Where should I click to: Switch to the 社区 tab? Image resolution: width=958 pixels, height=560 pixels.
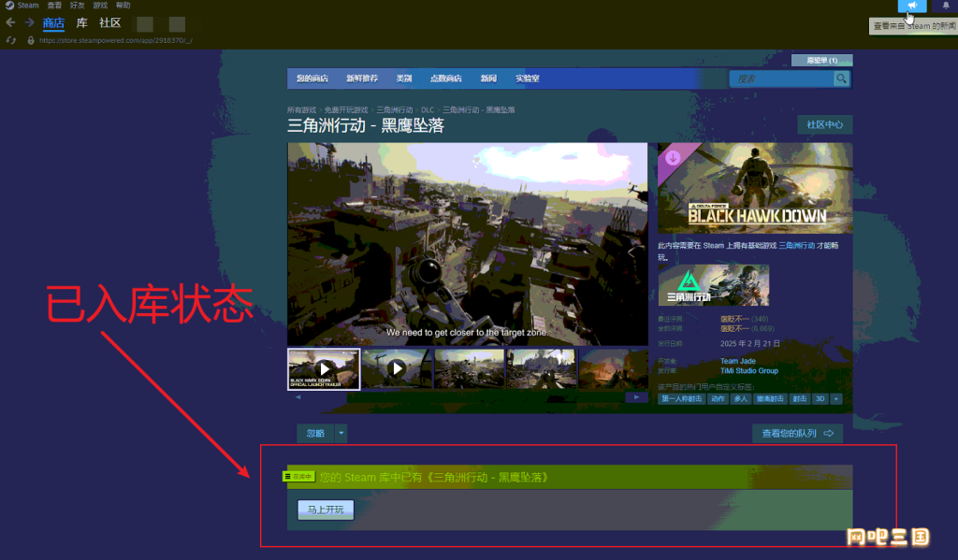click(110, 23)
